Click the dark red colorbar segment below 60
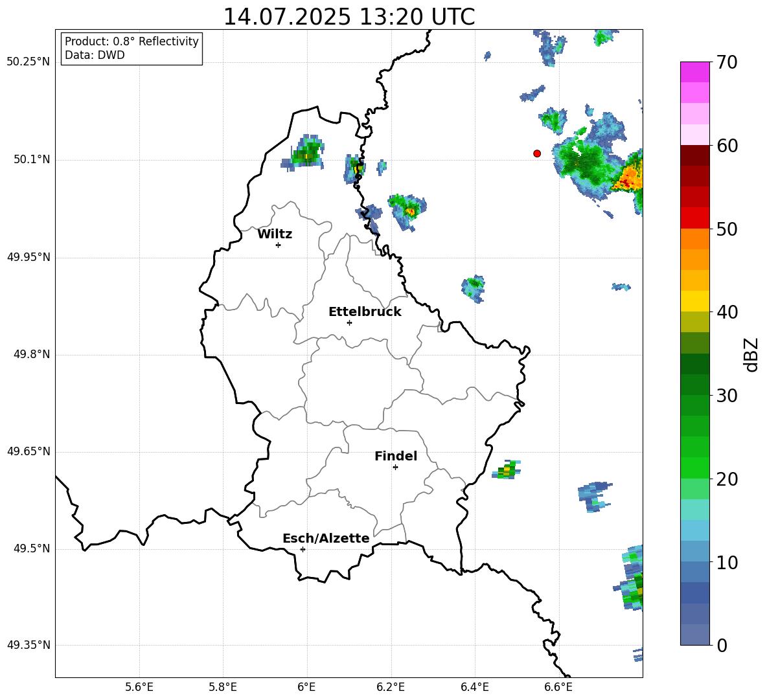Viewport: 767px width, 700px height. 694,155
